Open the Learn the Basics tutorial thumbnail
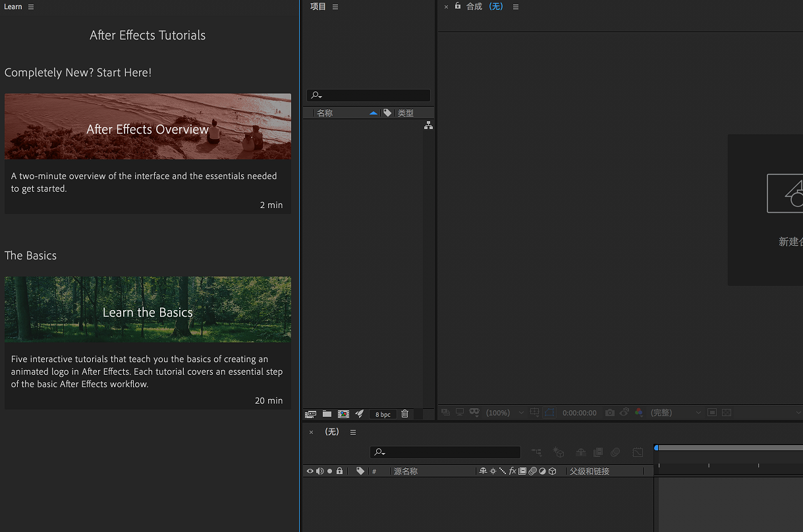The image size is (803, 532). click(x=148, y=309)
